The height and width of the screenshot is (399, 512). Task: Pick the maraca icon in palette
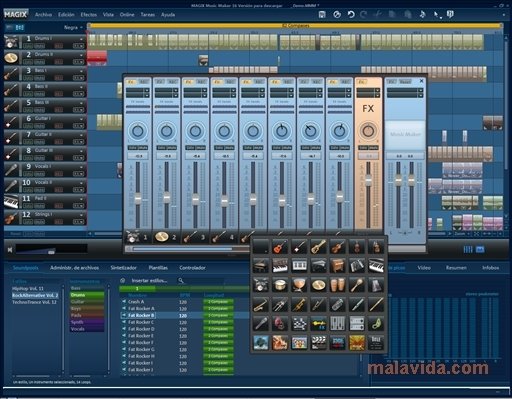point(357,285)
